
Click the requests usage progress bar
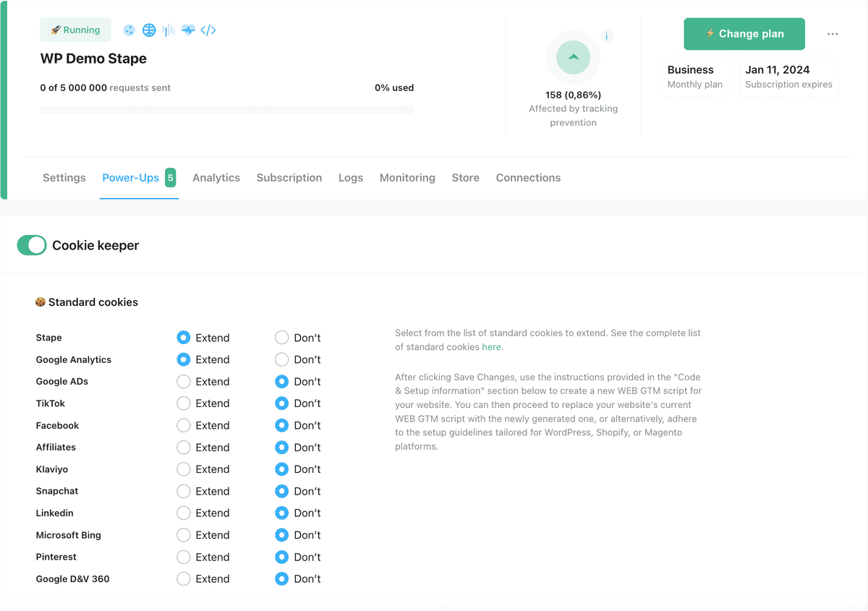[227, 111]
